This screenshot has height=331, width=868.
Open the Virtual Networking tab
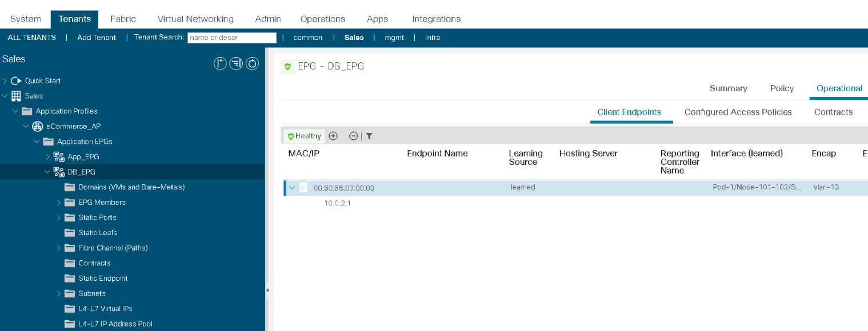pyautogui.click(x=195, y=19)
